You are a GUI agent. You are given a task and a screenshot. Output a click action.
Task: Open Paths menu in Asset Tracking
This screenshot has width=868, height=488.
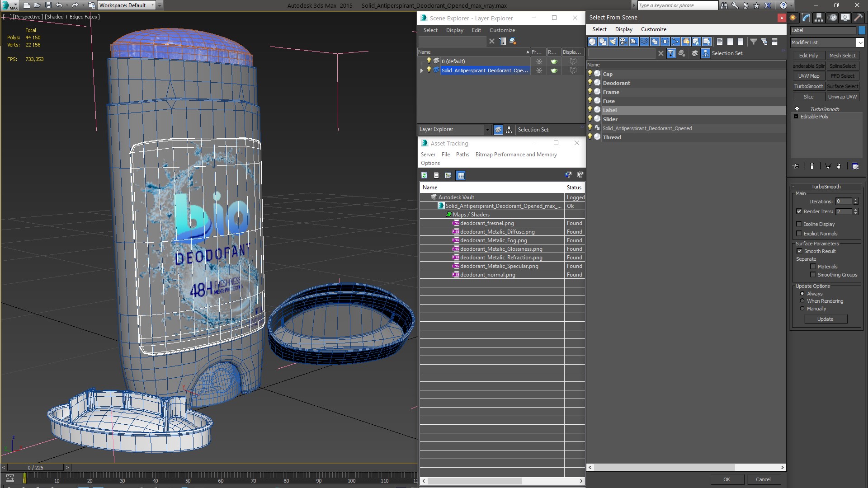[x=462, y=155]
